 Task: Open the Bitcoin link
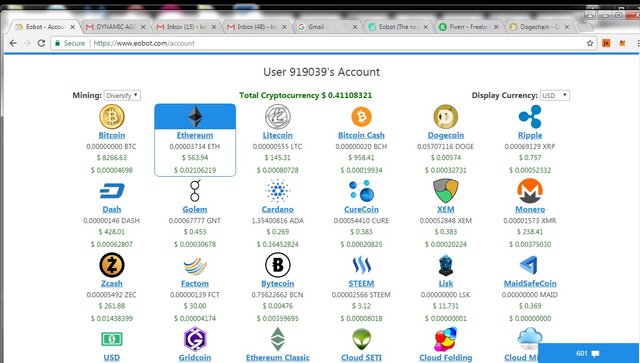pos(111,135)
